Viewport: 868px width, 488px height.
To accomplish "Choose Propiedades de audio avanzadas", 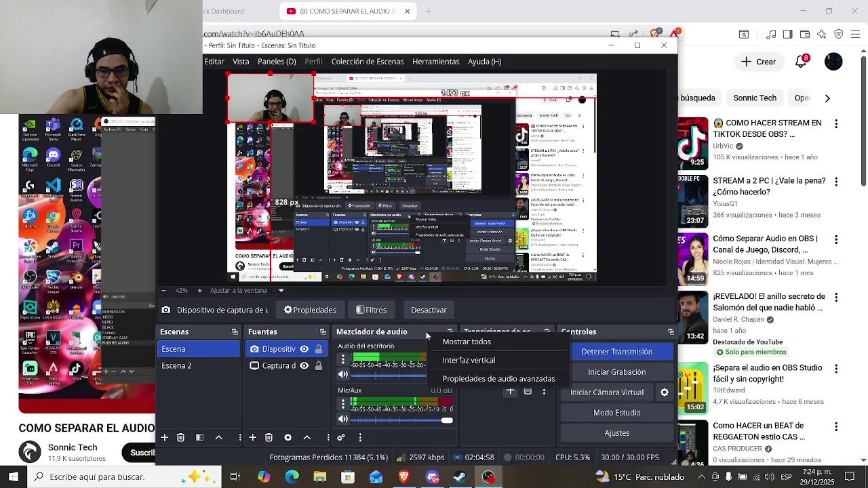I will (x=498, y=379).
